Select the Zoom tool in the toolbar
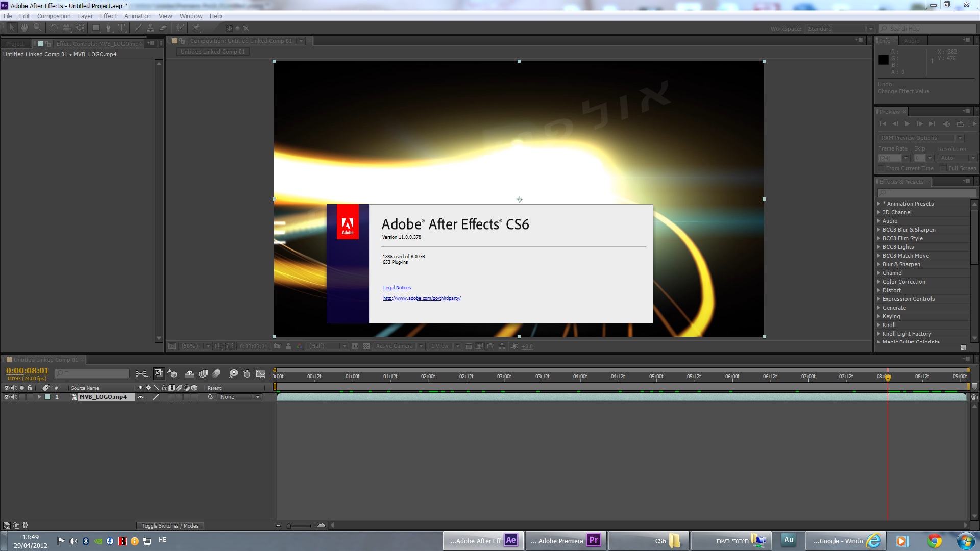Screen dimensions: 980x551 [37, 28]
